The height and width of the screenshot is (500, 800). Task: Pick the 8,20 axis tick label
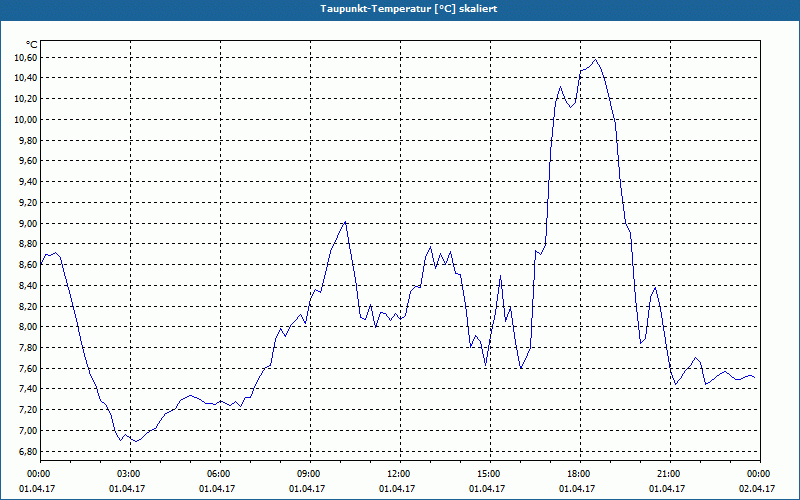point(28,307)
